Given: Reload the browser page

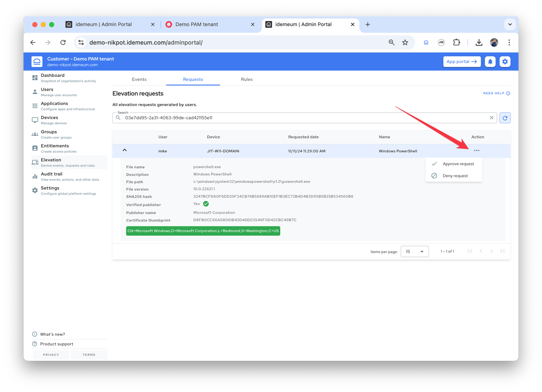Looking at the screenshot, I should pyautogui.click(x=63, y=42).
